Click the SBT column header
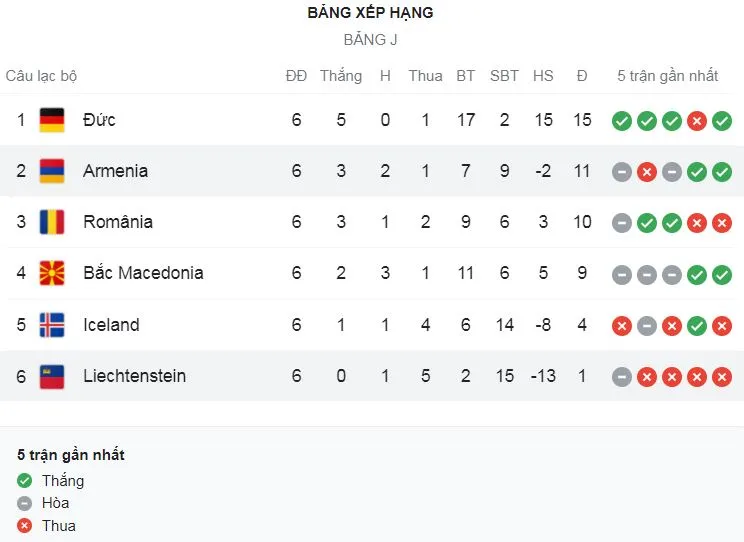The height and width of the screenshot is (542, 744). coord(504,76)
